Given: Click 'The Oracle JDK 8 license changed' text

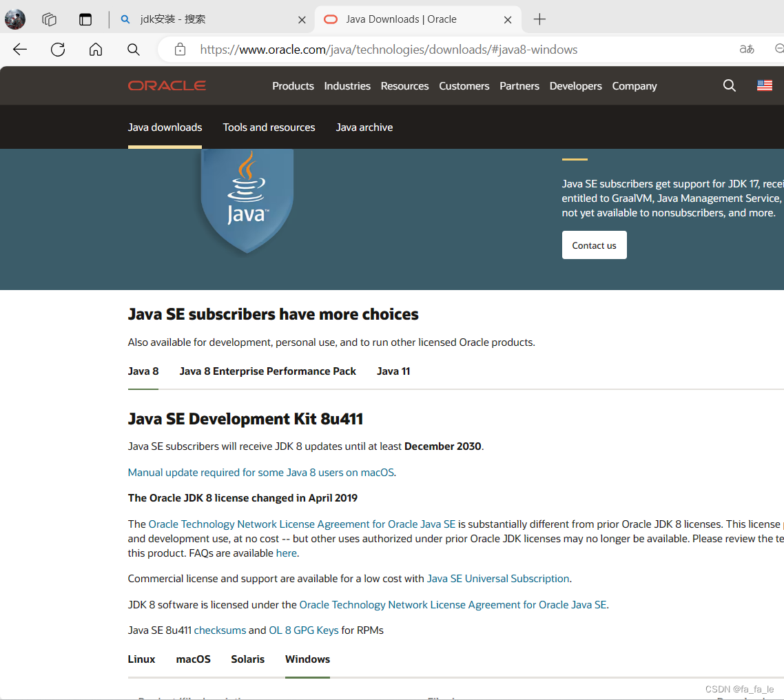Looking at the screenshot, I should 243,498.
